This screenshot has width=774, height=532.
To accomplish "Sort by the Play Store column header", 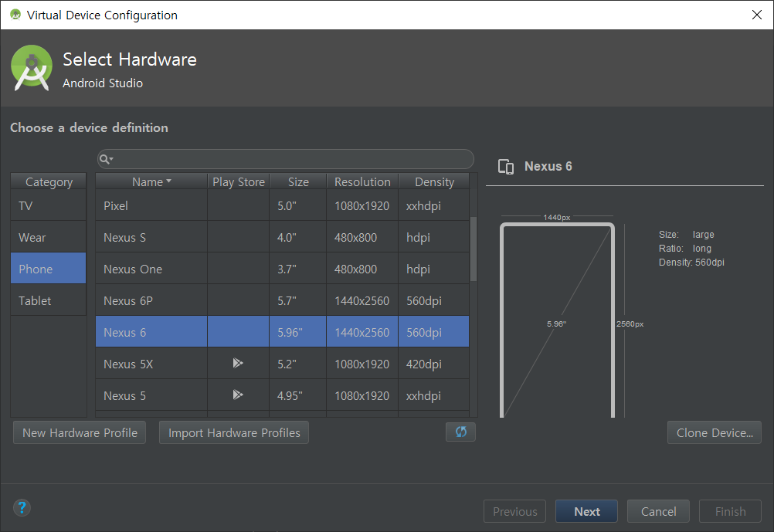I will [239, 181].
